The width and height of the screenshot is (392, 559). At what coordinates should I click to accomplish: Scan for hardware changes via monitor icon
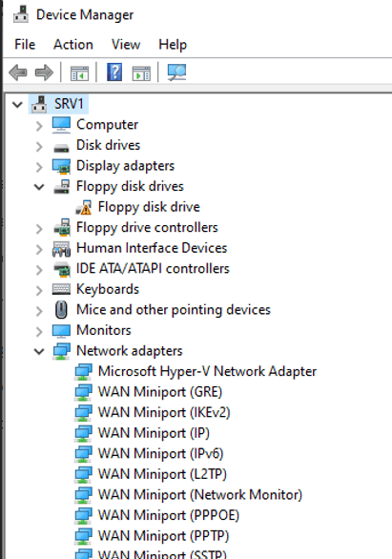pyautogui.click(x=176, y=72)
